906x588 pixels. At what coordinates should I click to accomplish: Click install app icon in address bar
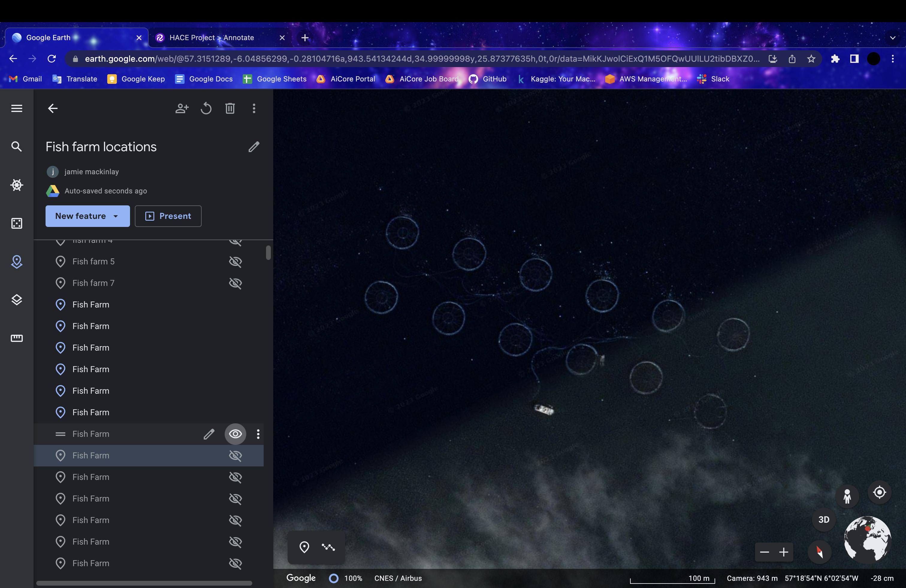pos(773,59)
